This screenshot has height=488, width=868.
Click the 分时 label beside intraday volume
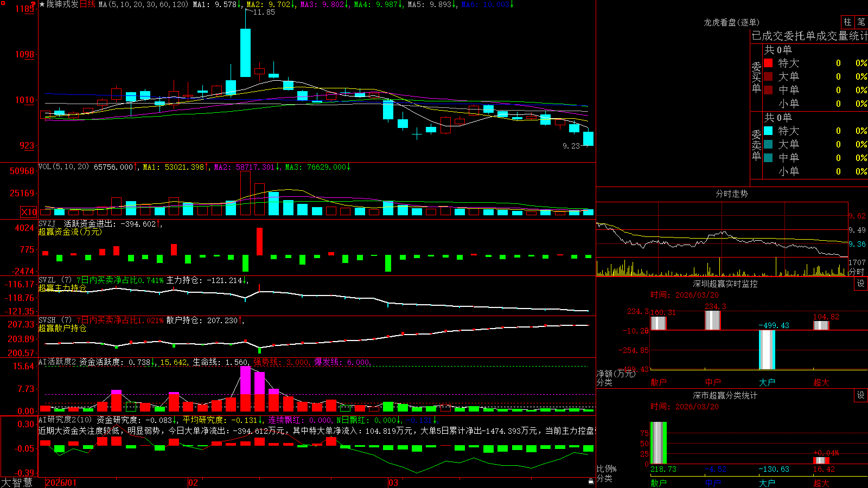[x=856, y=272]
